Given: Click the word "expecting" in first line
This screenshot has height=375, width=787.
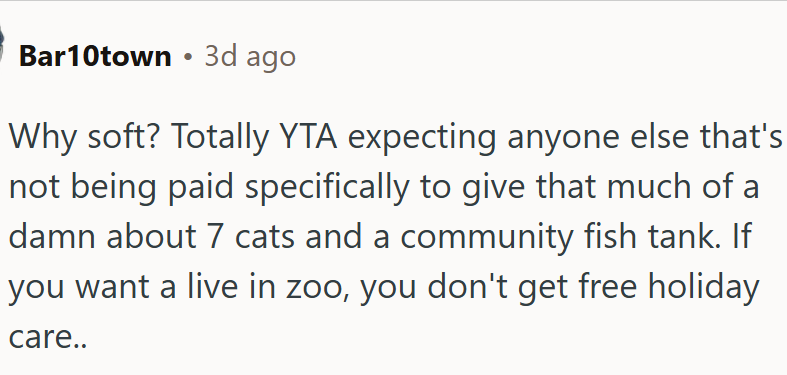Looking at the screenshot, I should [422, 138].
